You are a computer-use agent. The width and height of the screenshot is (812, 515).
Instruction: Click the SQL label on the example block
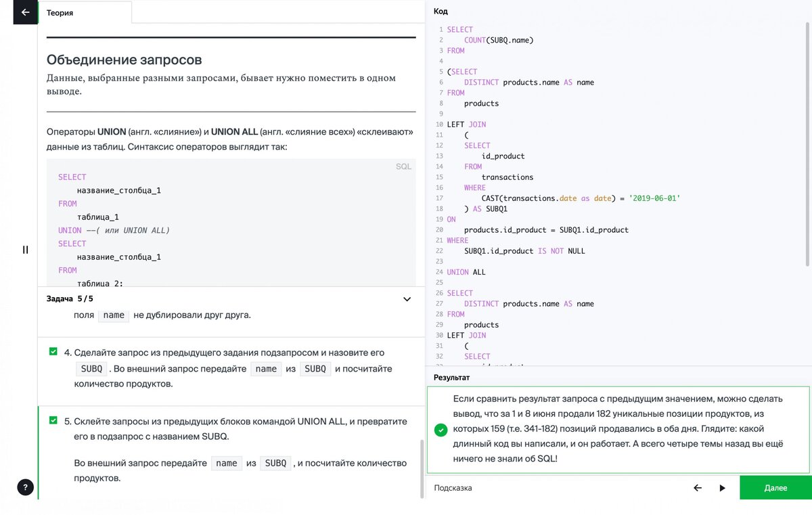pyautogui.click(x=403, y=166)
